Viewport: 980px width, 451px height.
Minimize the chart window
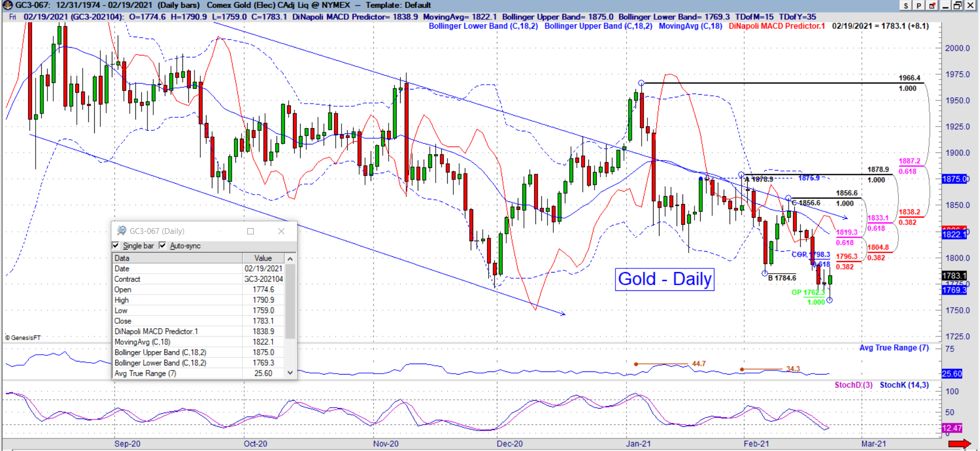point(945,5)
